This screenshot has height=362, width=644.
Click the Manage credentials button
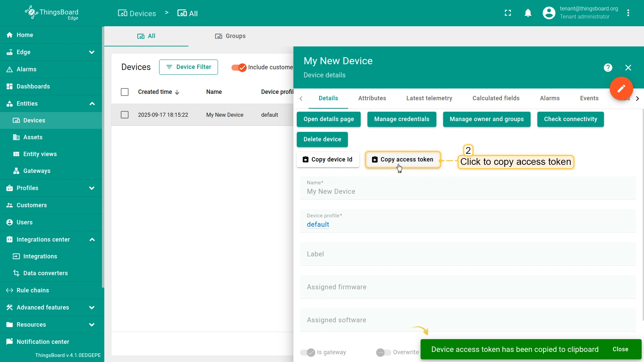click(401, 119)
